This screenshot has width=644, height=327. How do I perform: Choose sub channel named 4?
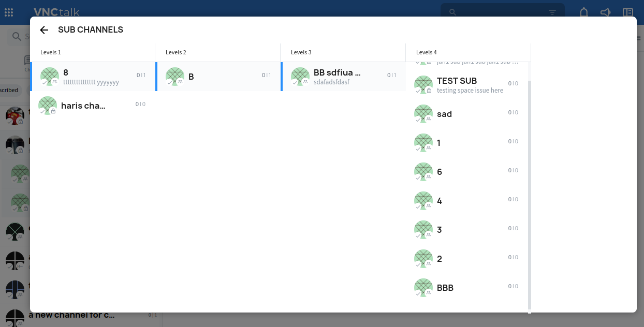(x=440, y=201)
